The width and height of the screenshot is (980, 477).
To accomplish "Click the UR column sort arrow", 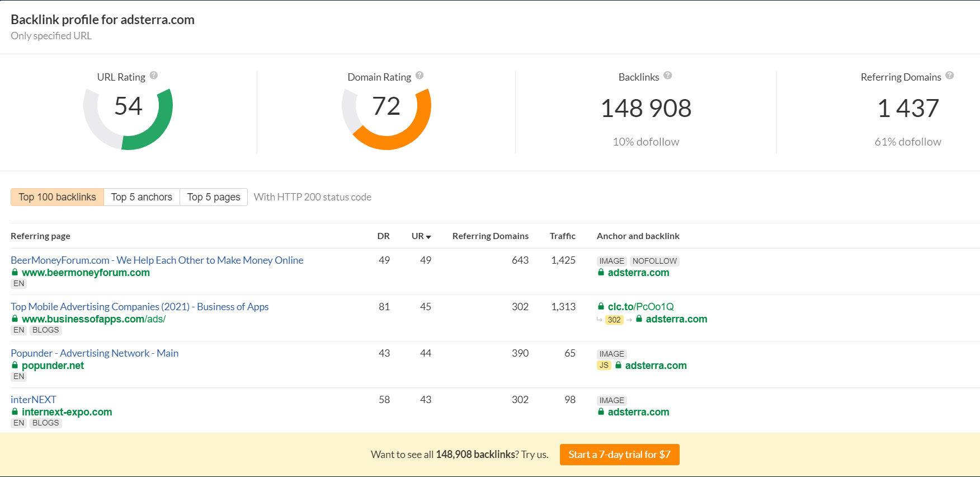I will pyautogui.click(x=428, y=237).
